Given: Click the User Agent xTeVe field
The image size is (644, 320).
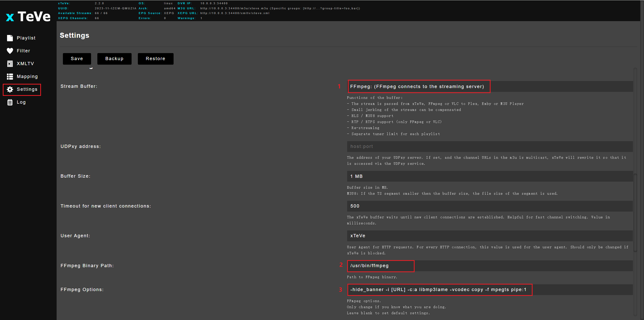Looking at the screenshot, I should coord(490,236).
